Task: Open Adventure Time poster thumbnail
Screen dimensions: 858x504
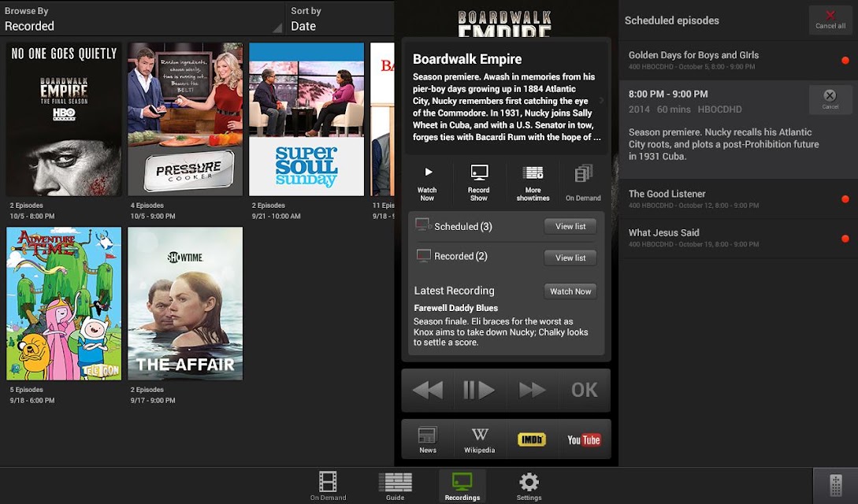Action: coord(64,303)
